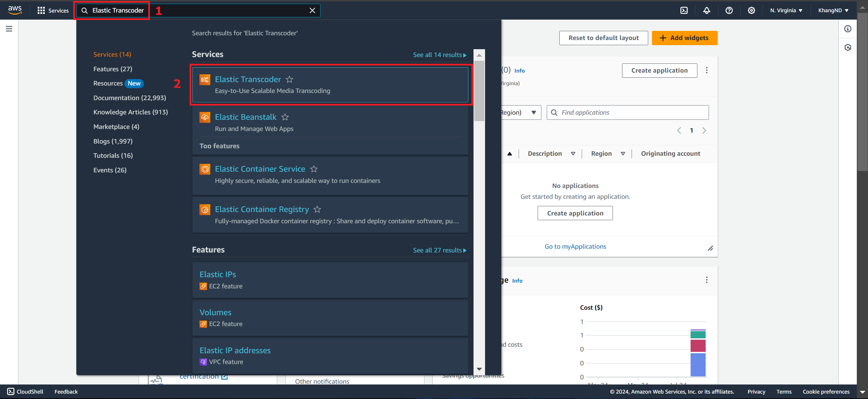Open Elastic Container Service result
Image resolution: width=868 pixels, height=399 pixels.
click(260, 169)
